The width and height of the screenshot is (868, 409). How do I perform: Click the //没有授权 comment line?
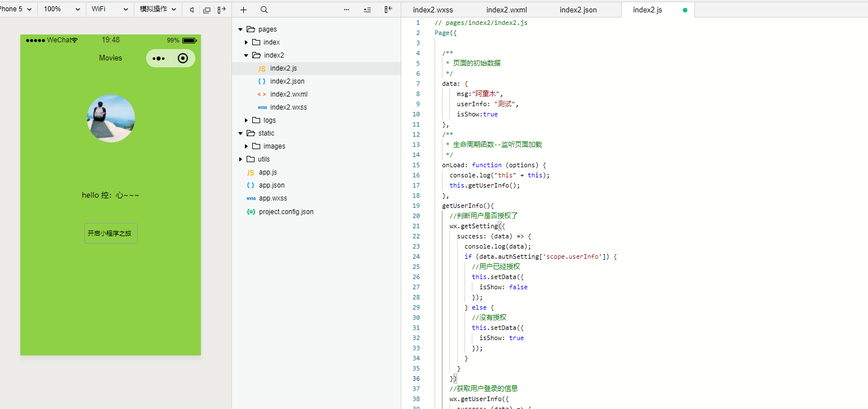click(x=489, y=317)
